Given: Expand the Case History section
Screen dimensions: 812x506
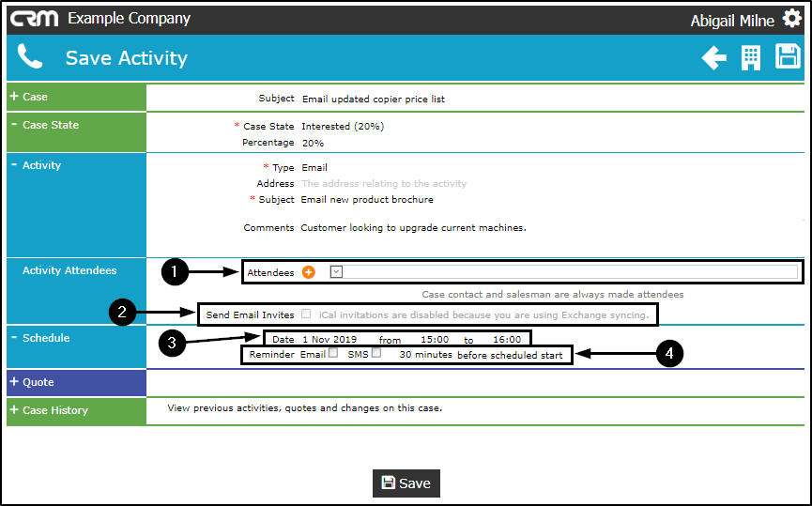Looking at the screenshot, I should click(x=76, y=410).
